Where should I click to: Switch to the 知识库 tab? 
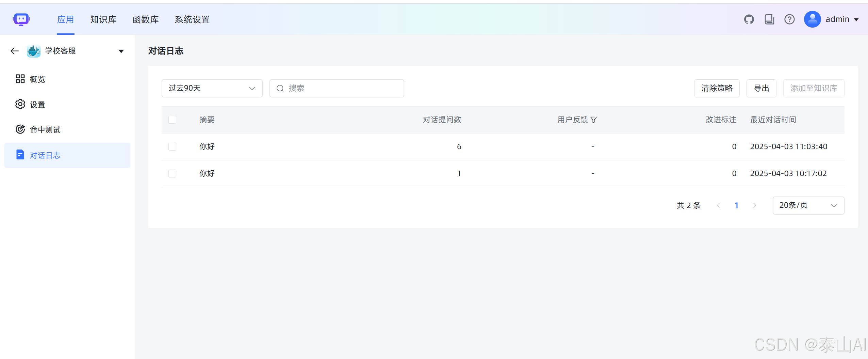[x=103, y=19]
